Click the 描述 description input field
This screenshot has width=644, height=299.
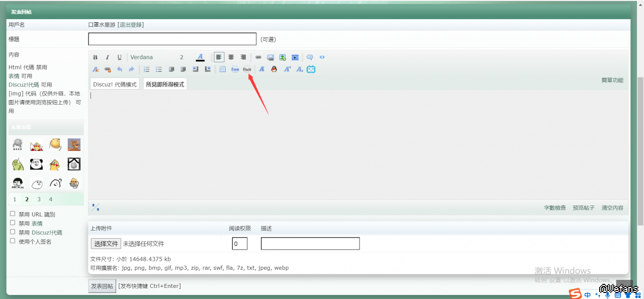point(310,244)
